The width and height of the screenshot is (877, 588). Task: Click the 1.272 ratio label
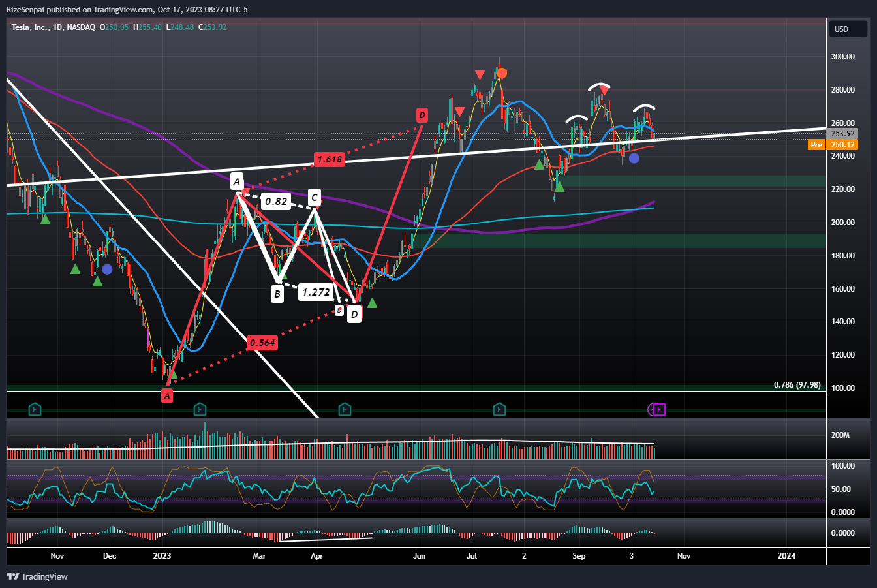[315, 292]
